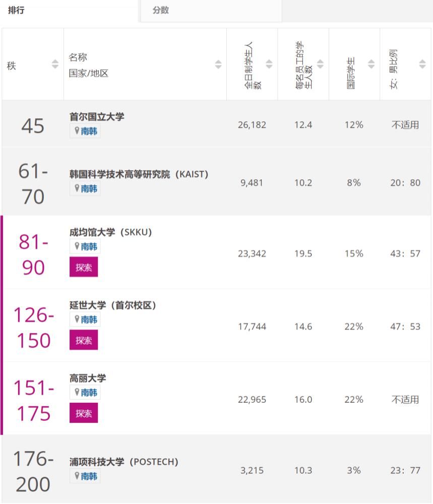Image resolution: width=433 pixels, height=504 pixels.
Task: Open the 首尔国立大学 entry
Action: click(98, 117)
